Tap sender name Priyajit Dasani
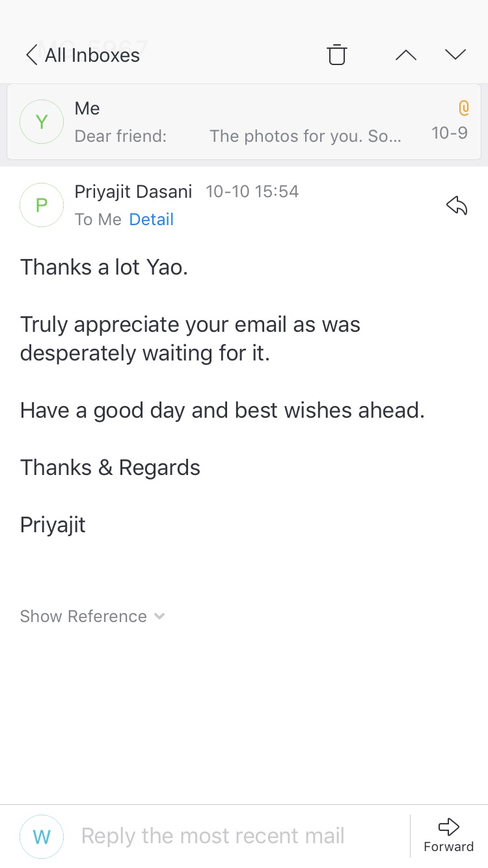This screenshot has width=488, height=868. 133,191
